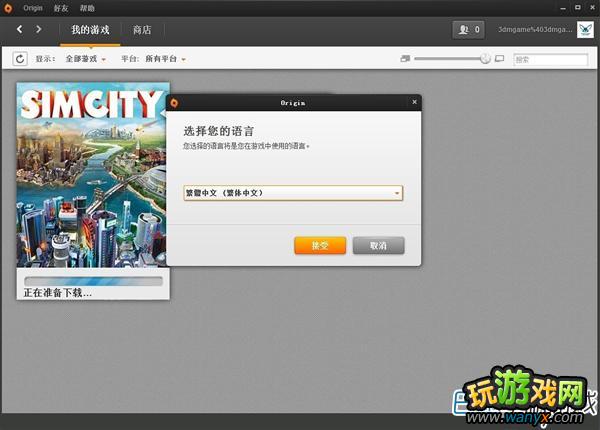Expand the 全部游戏 display filter dropdown
This screenshot has width=600, height=430.
pos(85,59)
